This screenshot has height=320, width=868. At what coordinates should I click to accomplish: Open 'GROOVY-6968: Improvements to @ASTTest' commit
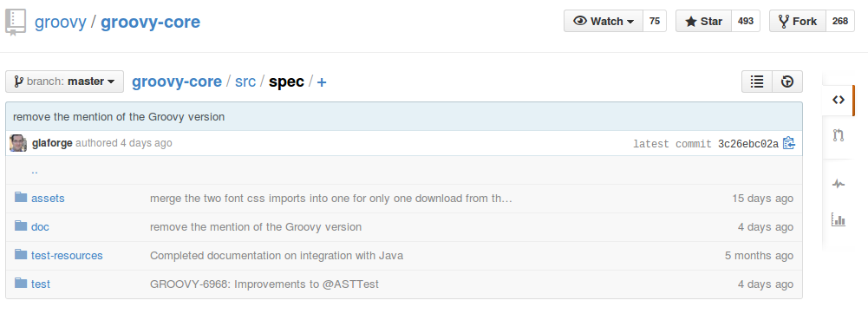click(264, 284)
